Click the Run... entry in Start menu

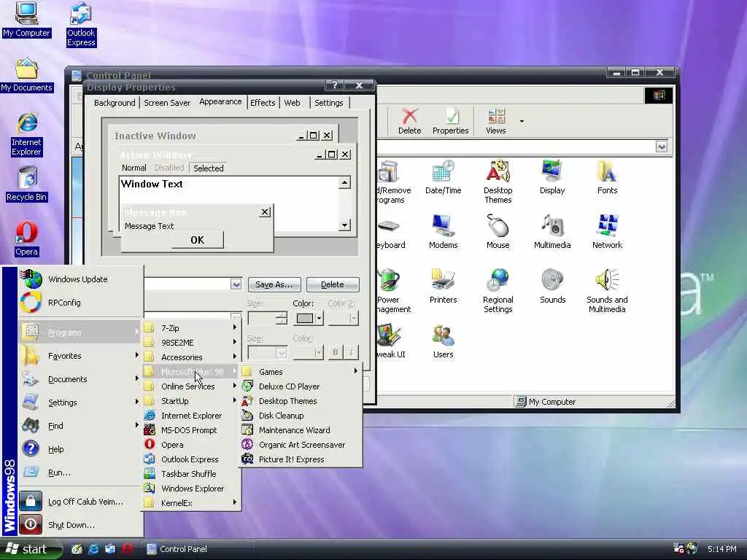click(81, 472)
